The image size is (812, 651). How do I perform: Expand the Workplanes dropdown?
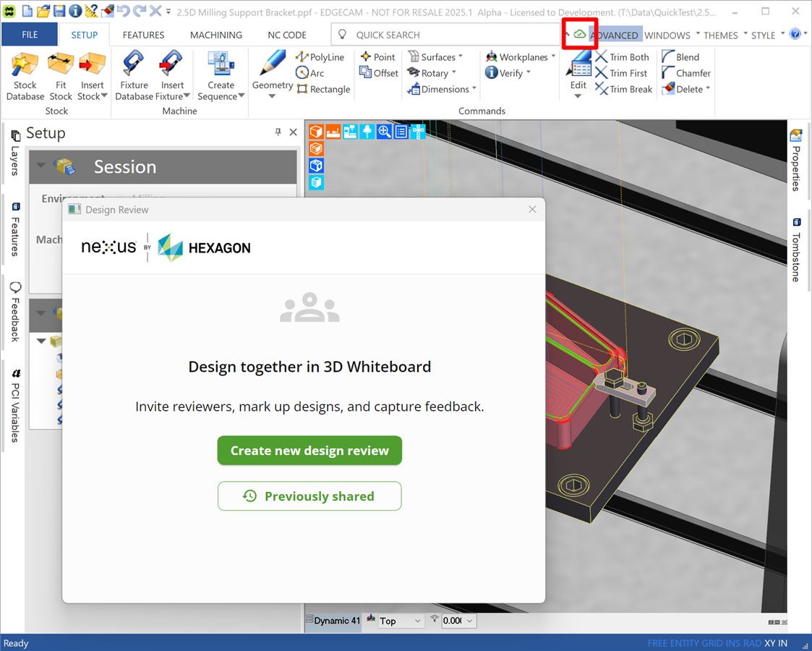coord(554,56)
